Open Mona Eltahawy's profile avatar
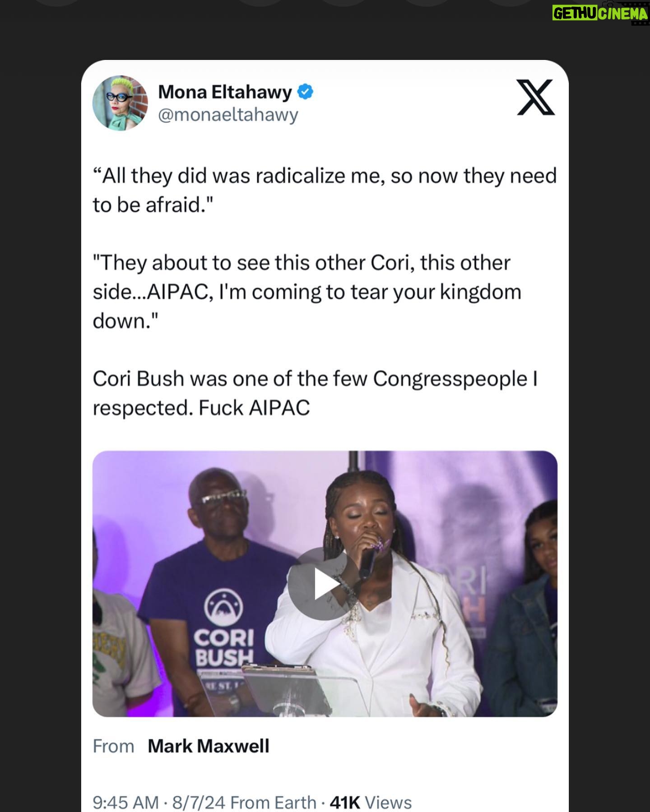 click(120, 103)
